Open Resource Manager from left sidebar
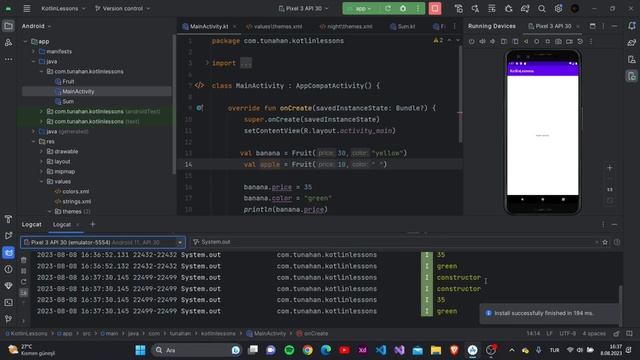 [x=8, y=42]
